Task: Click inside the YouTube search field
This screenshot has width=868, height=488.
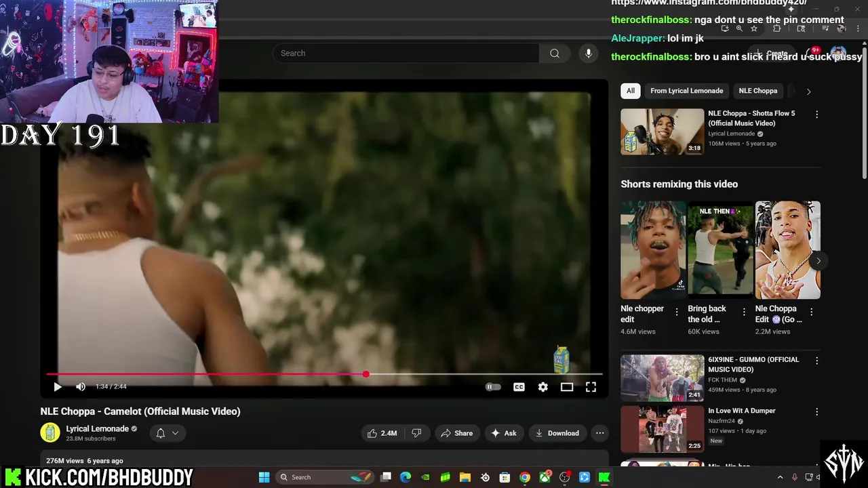Action: [406, 53]
